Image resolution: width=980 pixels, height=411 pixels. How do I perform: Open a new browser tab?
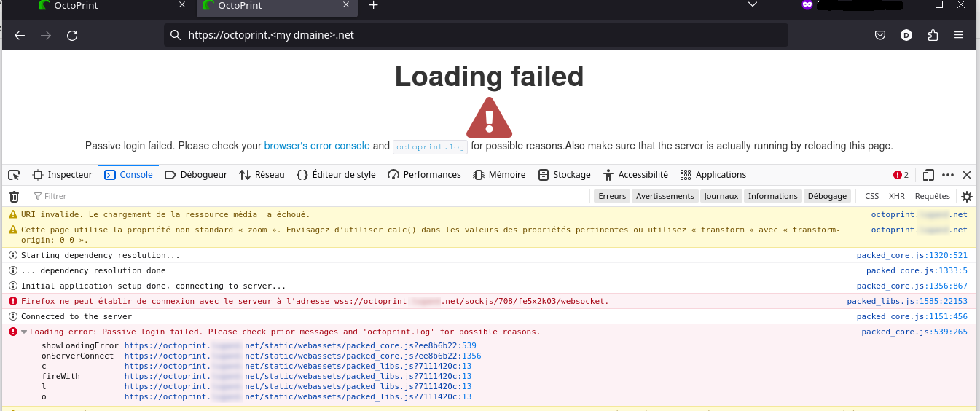pyautogui.click(x=374, y=5)
